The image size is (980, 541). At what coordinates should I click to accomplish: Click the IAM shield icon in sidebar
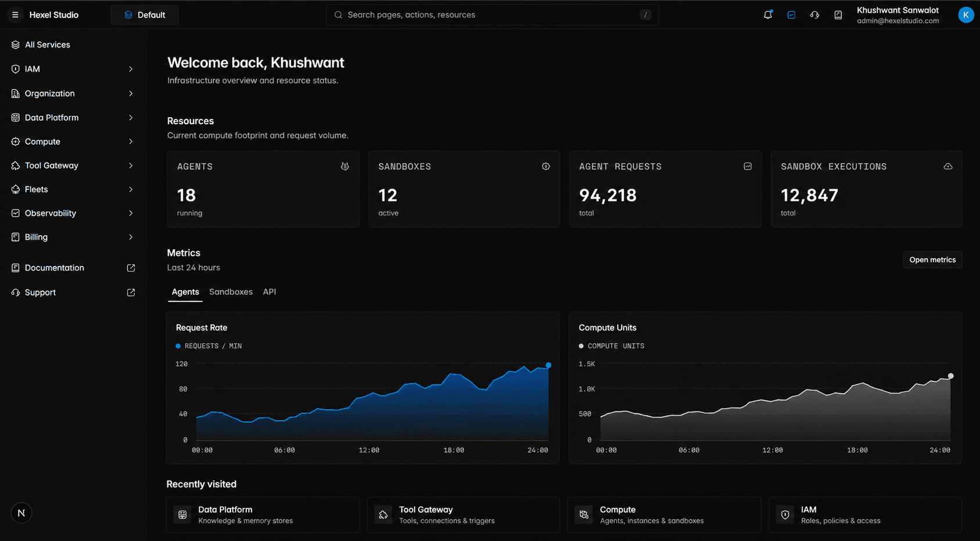pos(16,69)
